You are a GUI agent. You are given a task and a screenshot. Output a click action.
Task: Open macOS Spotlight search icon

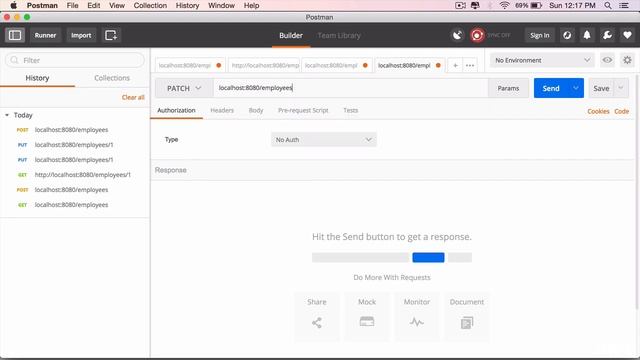(608, 5)
